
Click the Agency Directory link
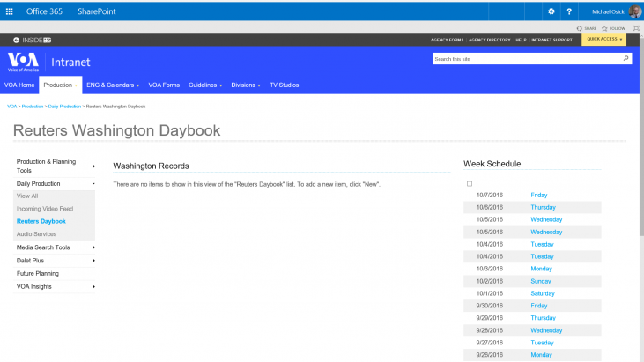point(489,40)
